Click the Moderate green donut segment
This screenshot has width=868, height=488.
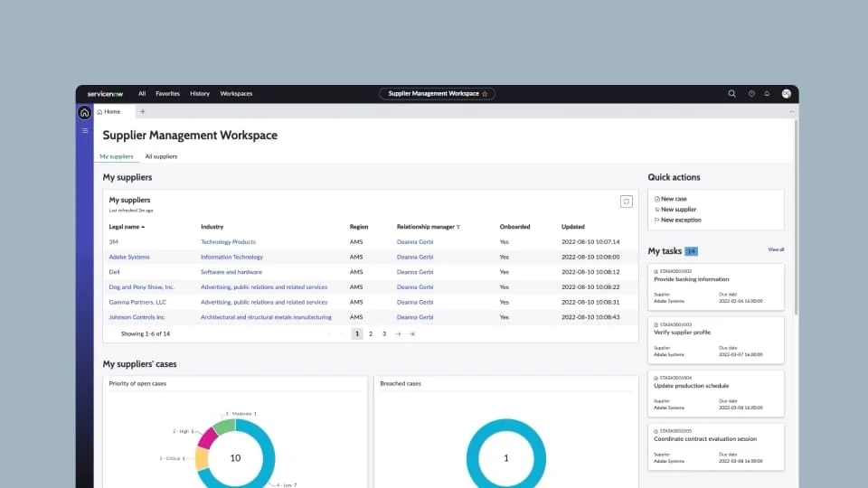pyautogui.click(x=225, y=427)
